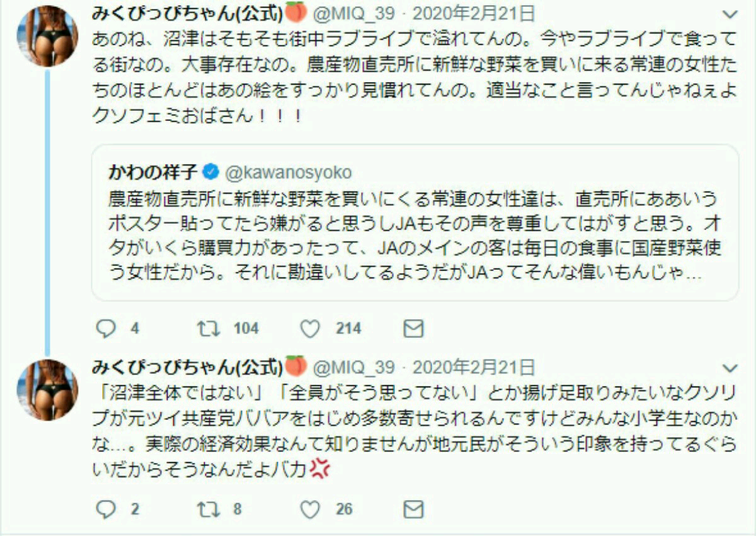Open the caret menu on the first tweet
This screenshot has width=756, height=536.
click(730, 14)
